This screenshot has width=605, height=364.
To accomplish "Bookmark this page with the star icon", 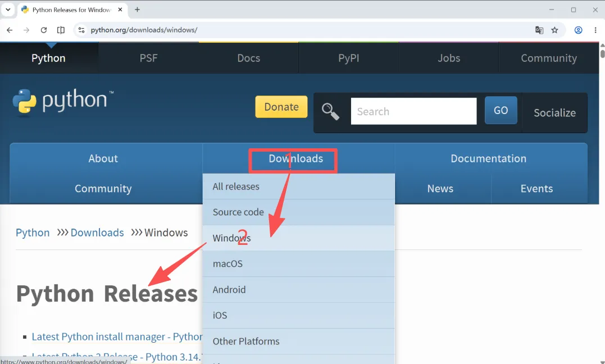I will pos(554,30).
